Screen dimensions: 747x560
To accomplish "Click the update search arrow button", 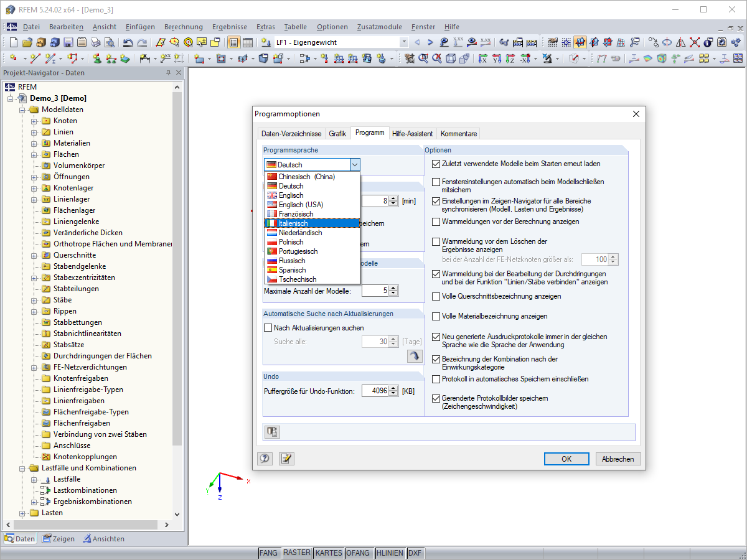I will click(415, 356).
